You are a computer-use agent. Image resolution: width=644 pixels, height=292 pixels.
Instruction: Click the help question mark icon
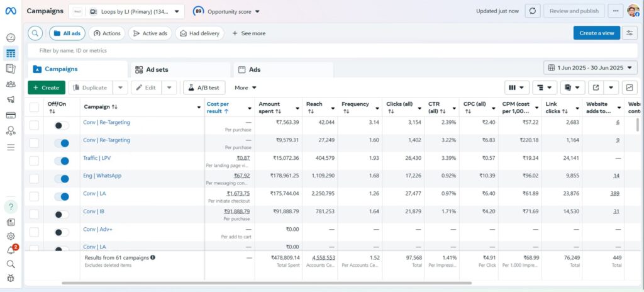[x=11, y=206]
